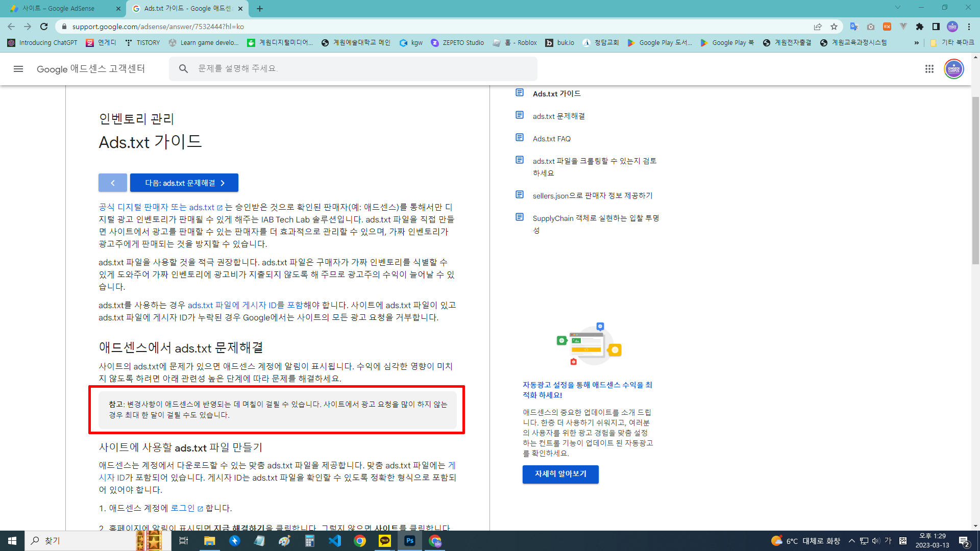Image resolution: width=980 pixels, height=551 pixels.
Task: Select ads.txt 문제해결 in sidebar
Action: pyautogui.click(x=558, y=116)
